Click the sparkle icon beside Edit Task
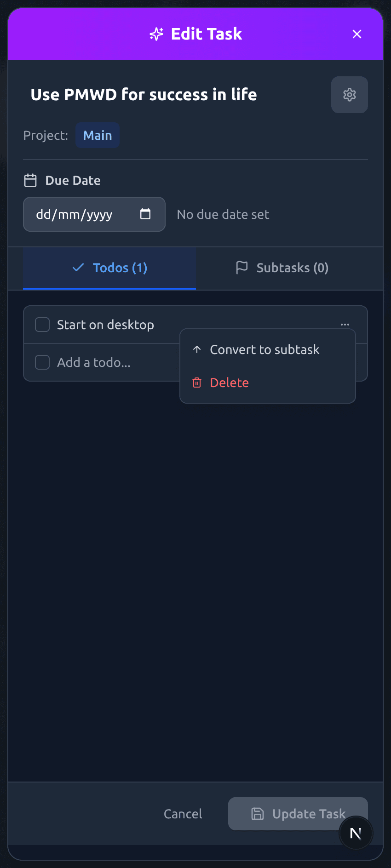The width and height of the screenshot is (391, 868). pyautogui.click(x=156, y=34)
